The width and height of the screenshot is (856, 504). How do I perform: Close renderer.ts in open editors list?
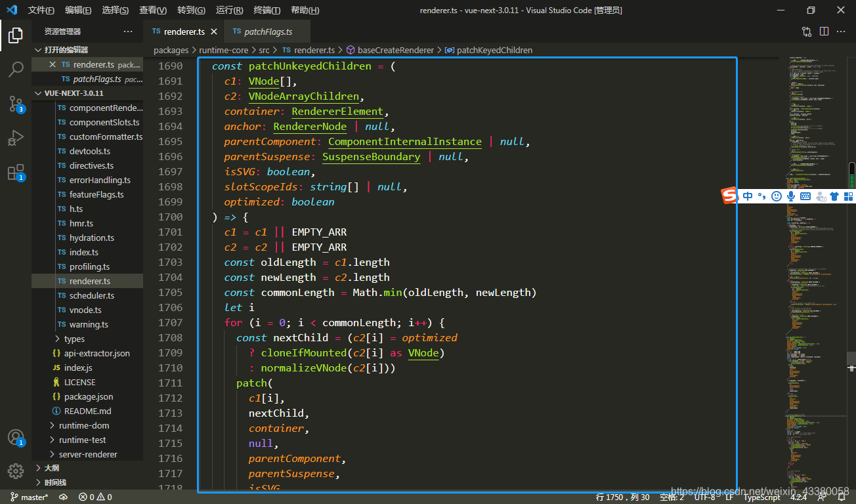tap(53, 64)
